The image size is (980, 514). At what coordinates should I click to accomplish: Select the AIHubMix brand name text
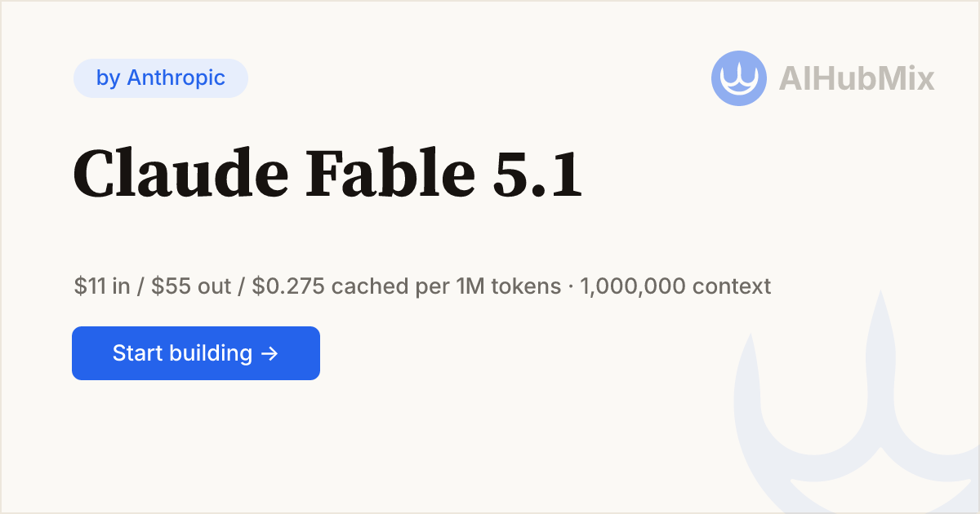click(857, 78)
